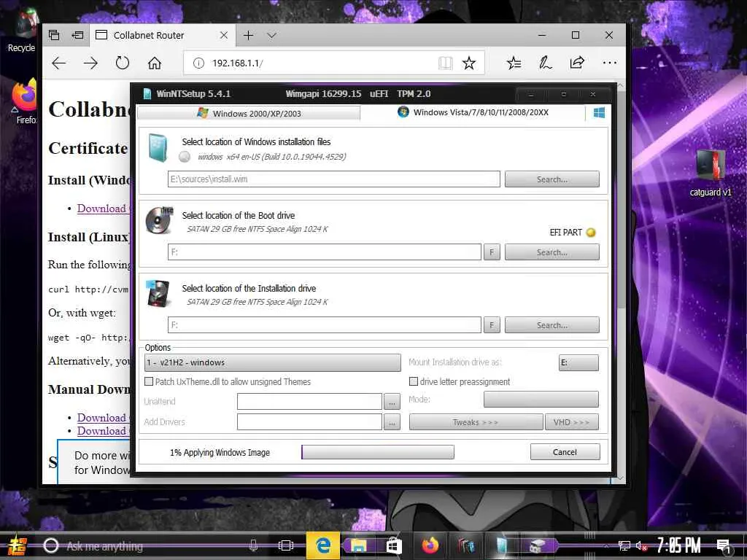This screenshot has height=560, width=747.
Task: Open the catguard v1 desktop icon
Action: pos(711,172)
